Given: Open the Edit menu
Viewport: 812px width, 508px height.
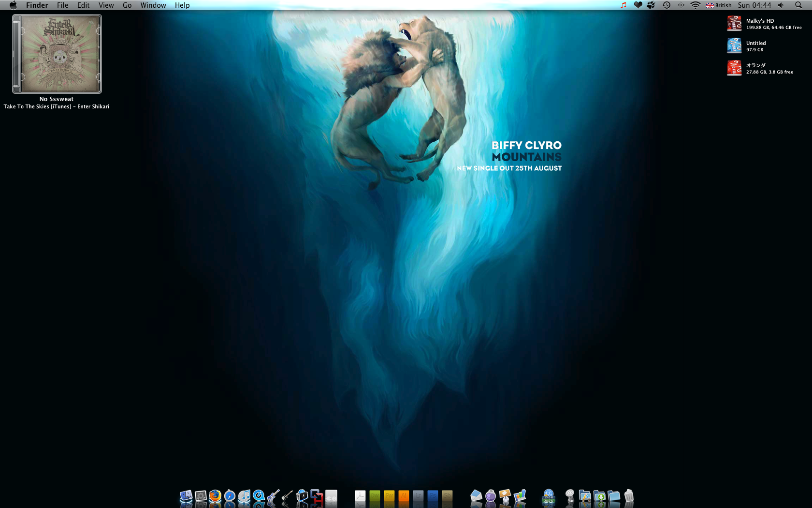Looking at the screenshot, I should coord(83,5).
